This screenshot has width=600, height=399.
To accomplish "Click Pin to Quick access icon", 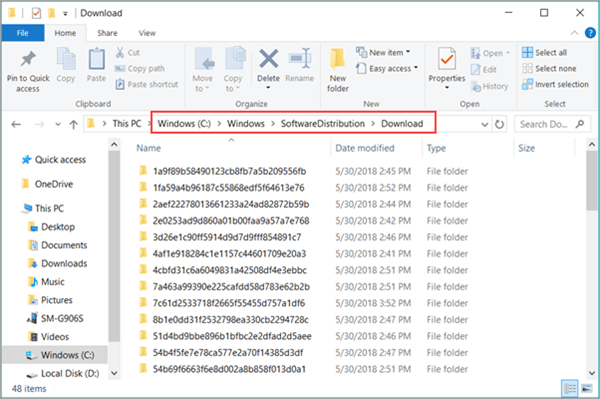I will 28,59.
